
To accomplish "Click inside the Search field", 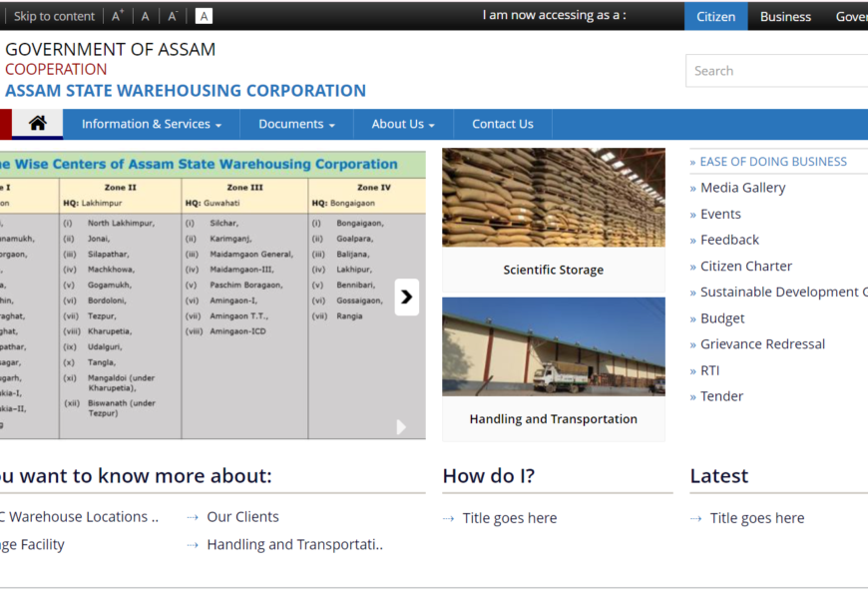I will (x=776, y=70).
